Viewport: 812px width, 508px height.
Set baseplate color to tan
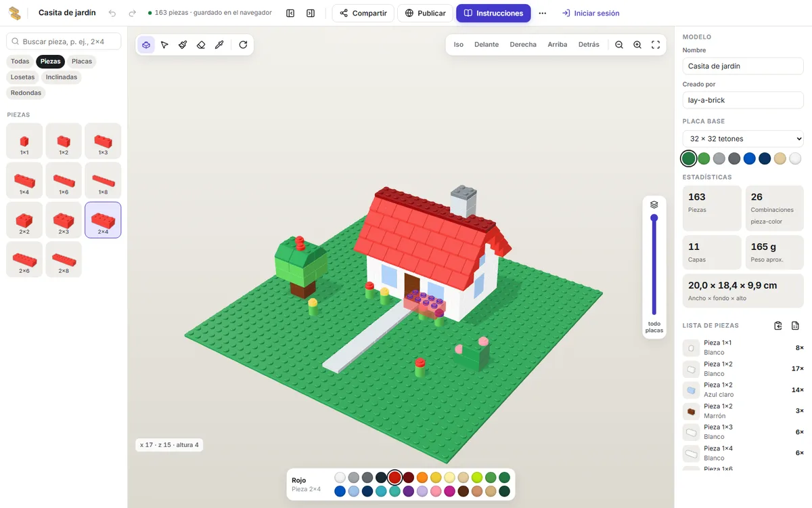(780, 158)
